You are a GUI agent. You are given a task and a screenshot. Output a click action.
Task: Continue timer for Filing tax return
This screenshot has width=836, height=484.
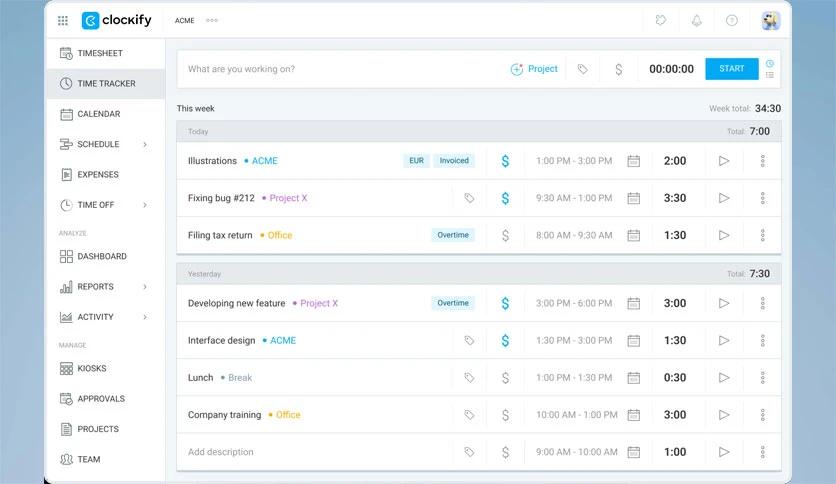pyautogui.click(x=724, y=236)
